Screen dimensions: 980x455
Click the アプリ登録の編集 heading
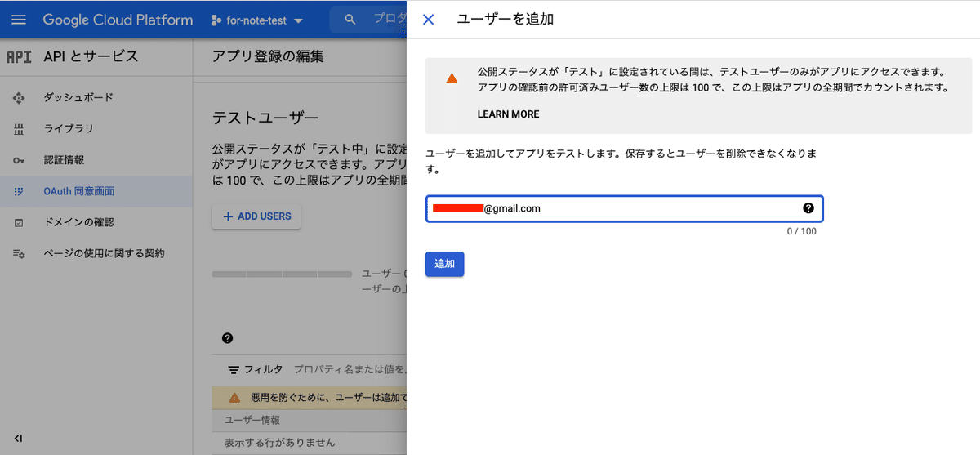coord(268,56)
